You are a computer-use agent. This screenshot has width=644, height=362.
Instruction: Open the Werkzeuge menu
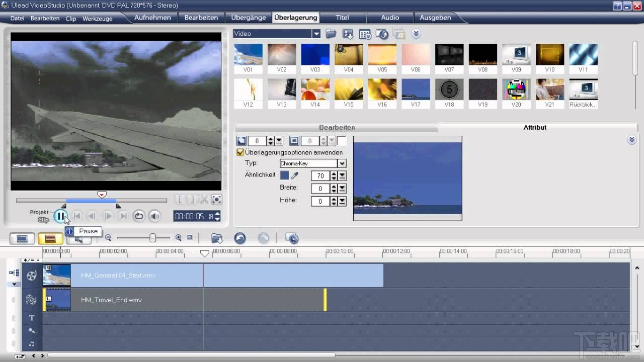pyautogui.click(x=97, y=18)
